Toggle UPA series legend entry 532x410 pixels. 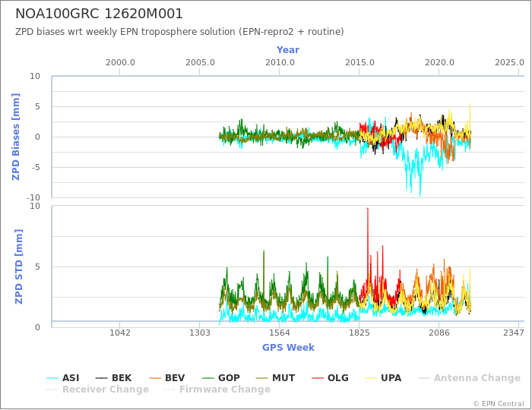coord(383,378)
